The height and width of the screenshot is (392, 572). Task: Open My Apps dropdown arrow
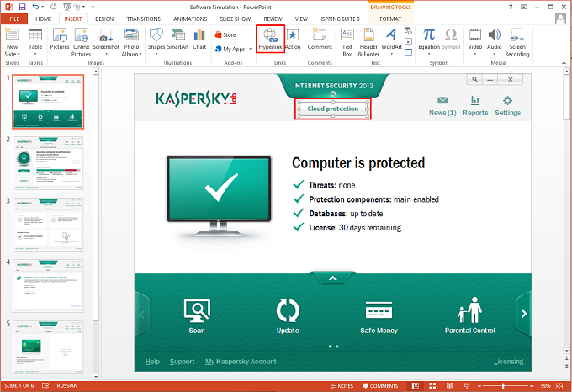coord(251,49)
